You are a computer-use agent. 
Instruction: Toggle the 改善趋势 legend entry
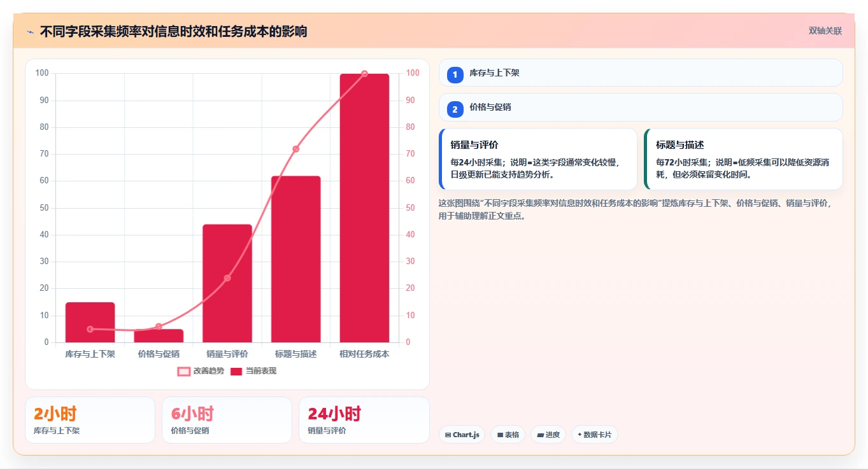pos(201,371)
